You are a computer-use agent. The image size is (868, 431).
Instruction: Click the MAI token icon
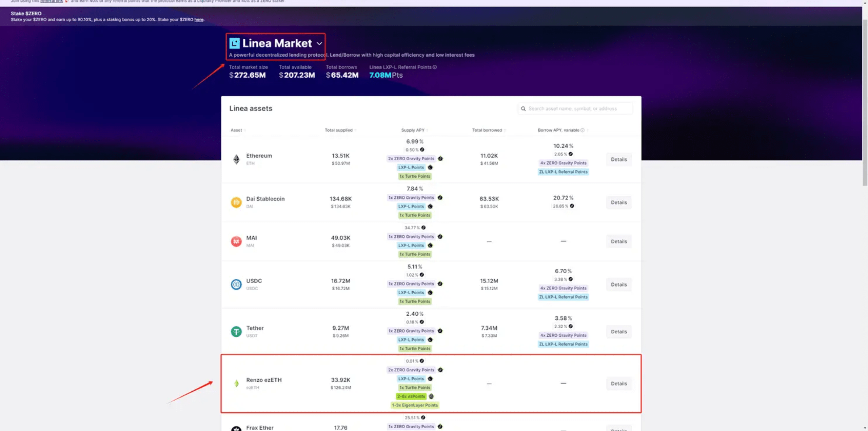pos(236,241)
